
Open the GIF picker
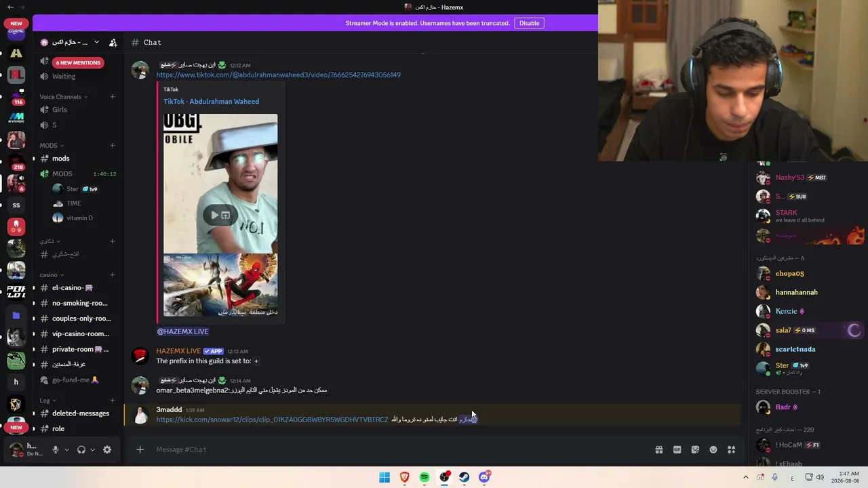(677, 449)
